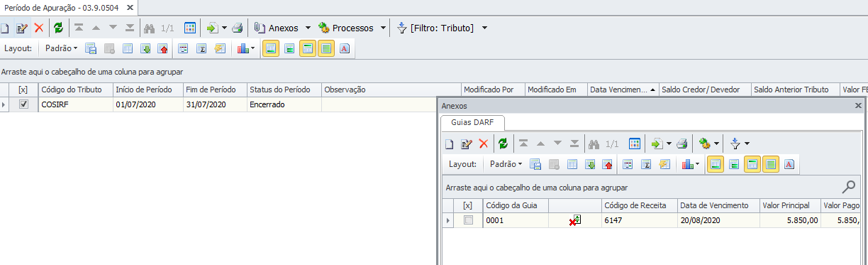This screenshot has width=868, height=265.
Task: Click the magnifier search icon in Anexos panel
Action: click(848, 188)
